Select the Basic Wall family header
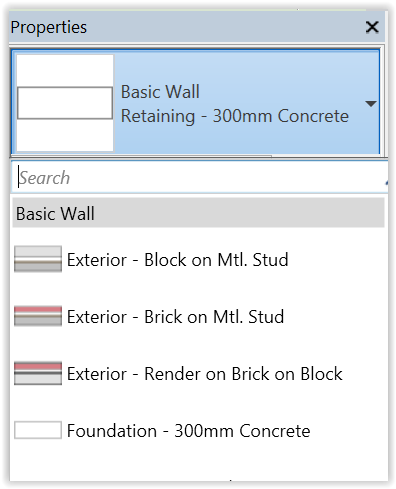The height and width of the screenshot is (489, 396). 198,213
